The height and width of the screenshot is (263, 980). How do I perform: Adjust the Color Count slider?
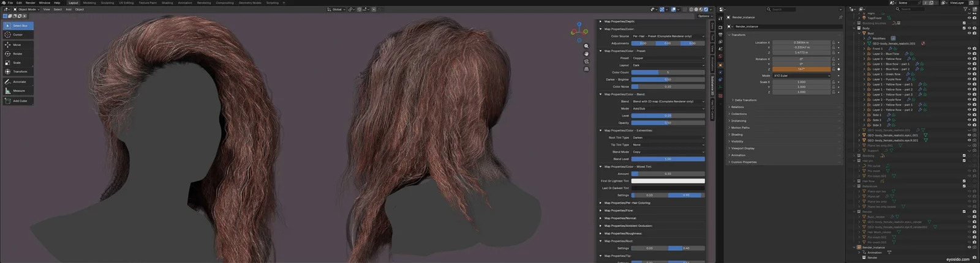pos(668,72)
